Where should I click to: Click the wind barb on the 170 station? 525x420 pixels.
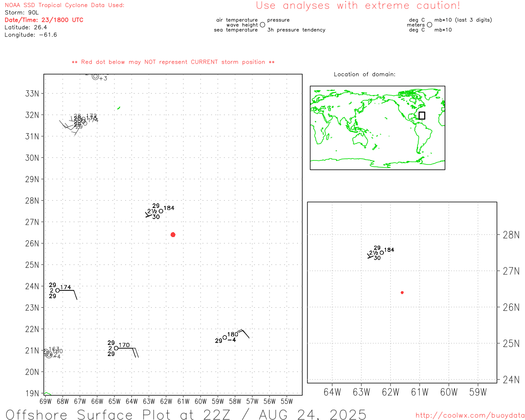tap(128, 352)
